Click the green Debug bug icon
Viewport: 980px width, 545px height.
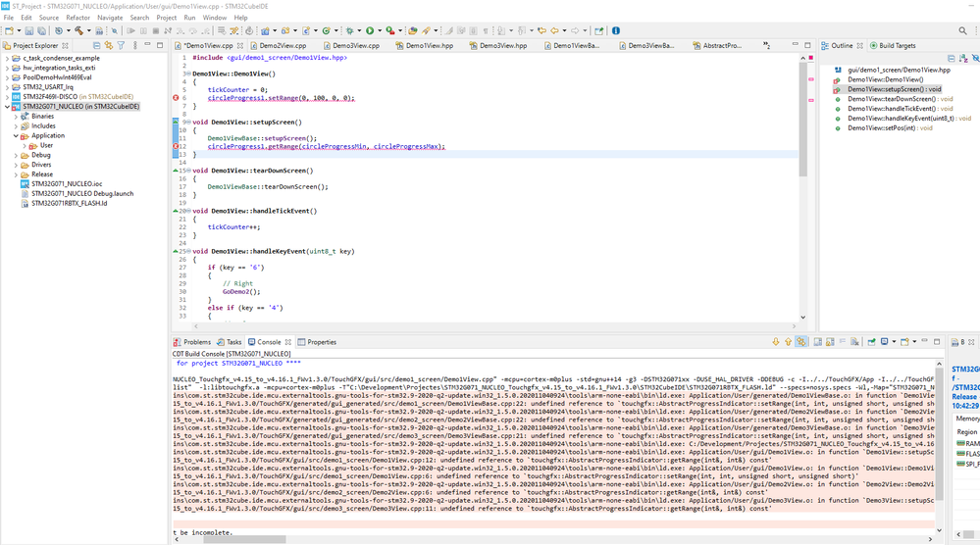coord(349,30)
